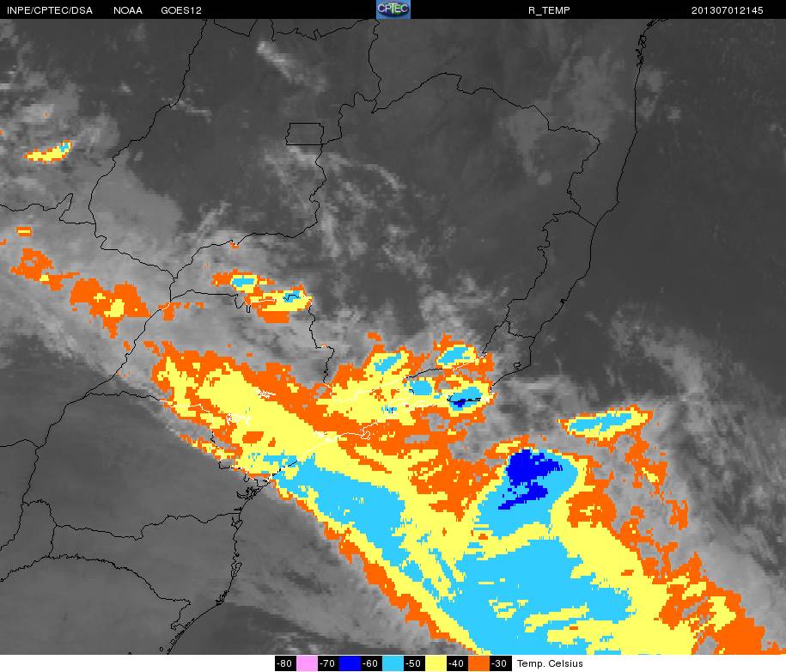This screenshot has width=786, height=672.
Task: Select the -60 legend value
Action: (x=371, y=663)
